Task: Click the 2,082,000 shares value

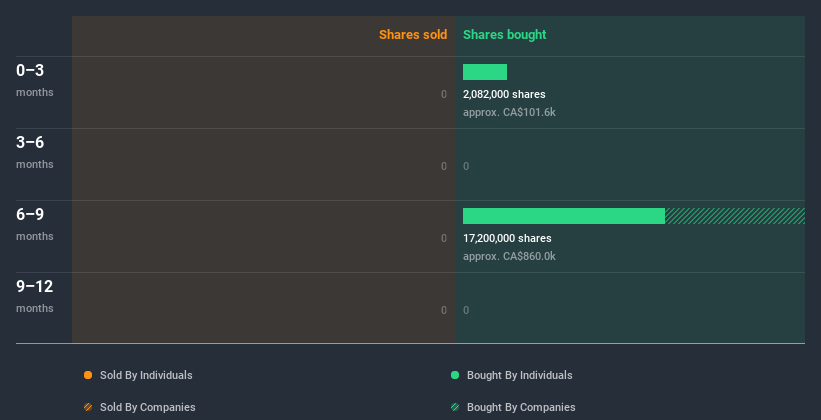Action: click(504, 94)
